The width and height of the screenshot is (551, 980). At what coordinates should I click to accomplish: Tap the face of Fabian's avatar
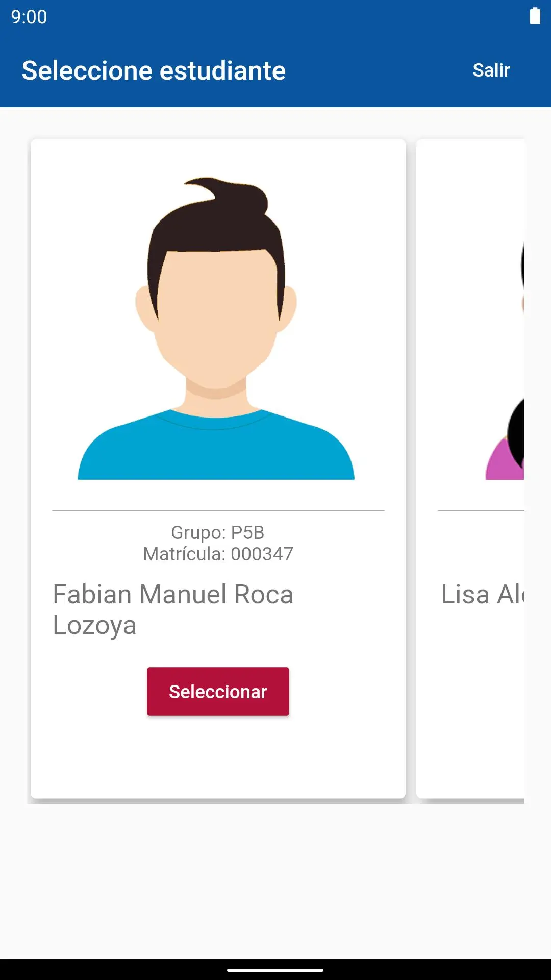pos(217,316)
